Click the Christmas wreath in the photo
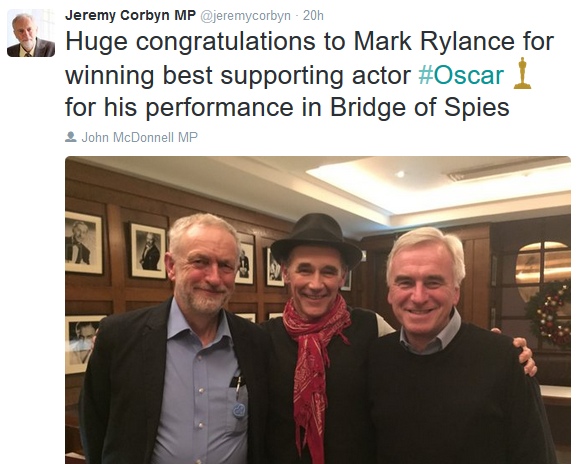578x464 pixels. (x=549, y=313)
